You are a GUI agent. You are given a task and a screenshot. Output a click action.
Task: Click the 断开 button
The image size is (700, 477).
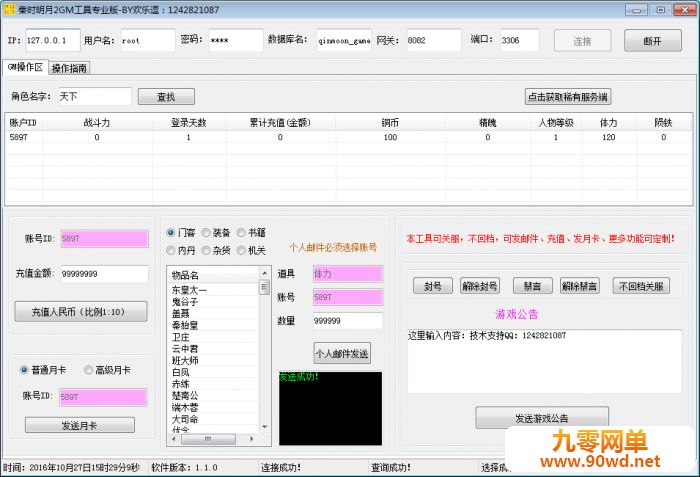653,41
